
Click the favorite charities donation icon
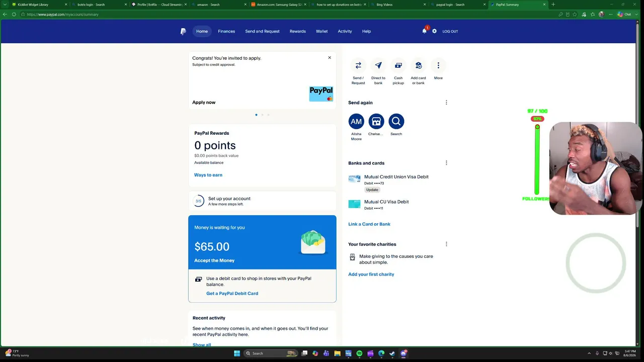pyautogui.click(x=352, y=257)
